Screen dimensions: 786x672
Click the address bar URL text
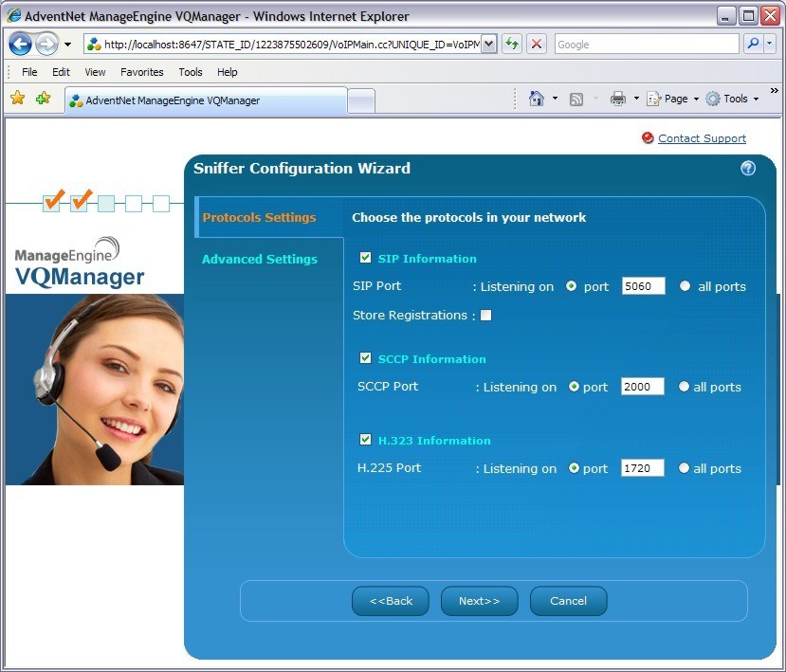(292, 45)
